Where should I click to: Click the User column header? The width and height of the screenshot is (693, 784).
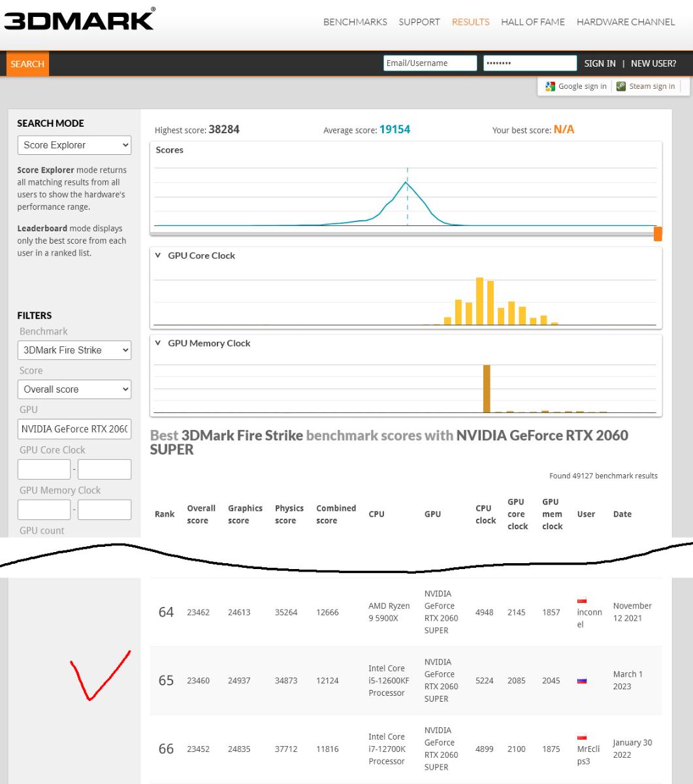click(586, 514)
